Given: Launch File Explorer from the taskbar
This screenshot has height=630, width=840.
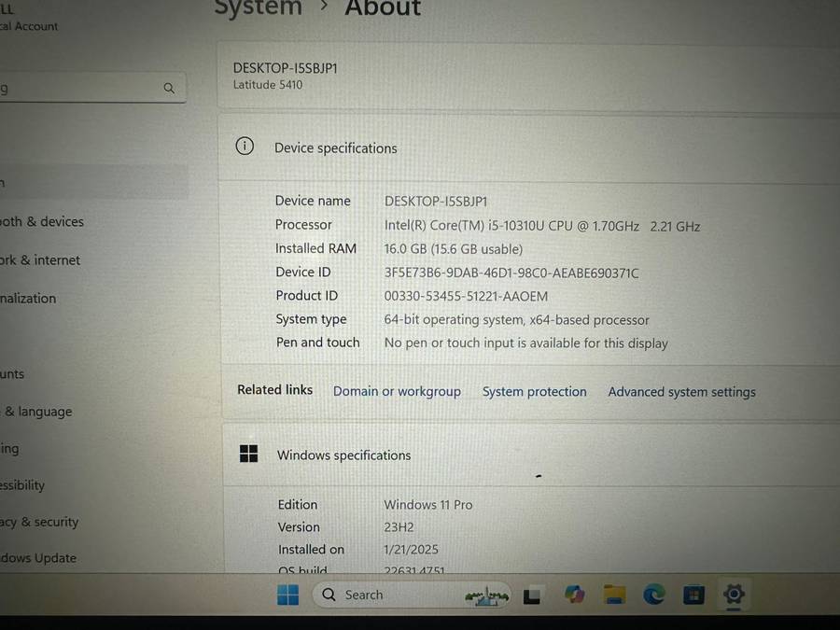Looking at the screenshot, I should point(614,595).
